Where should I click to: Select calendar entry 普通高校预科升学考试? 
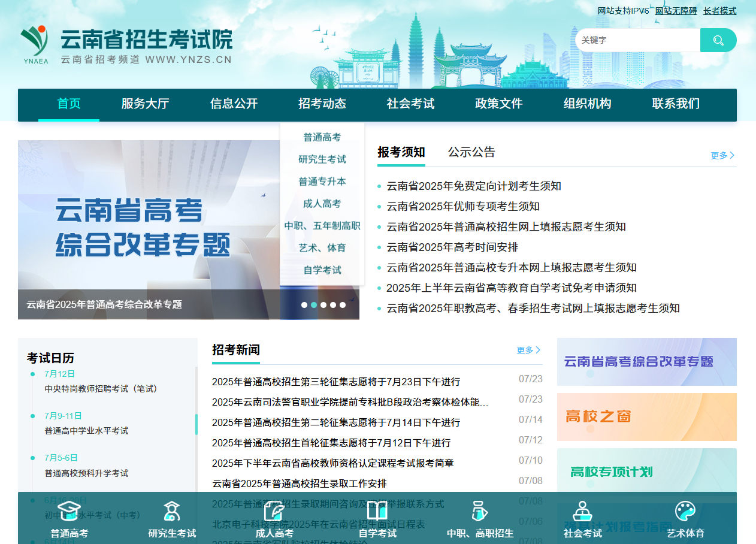(86, 473)
